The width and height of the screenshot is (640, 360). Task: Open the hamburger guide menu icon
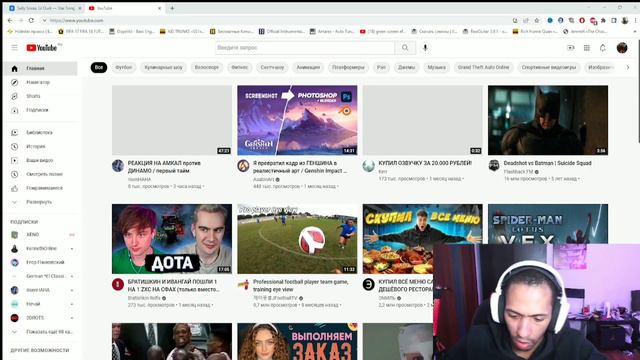[x=15, y=48]
